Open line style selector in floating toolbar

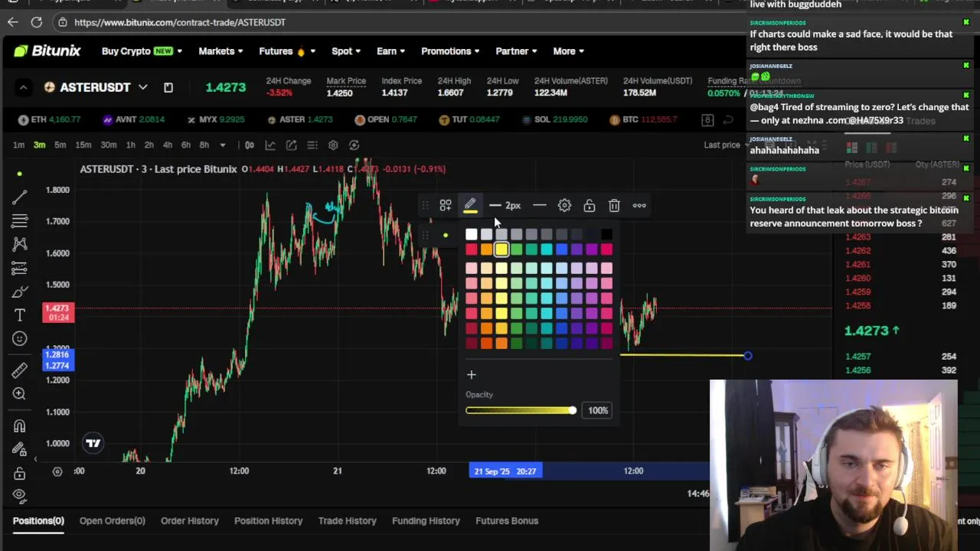pyautogui.click(x=540, y=205)
